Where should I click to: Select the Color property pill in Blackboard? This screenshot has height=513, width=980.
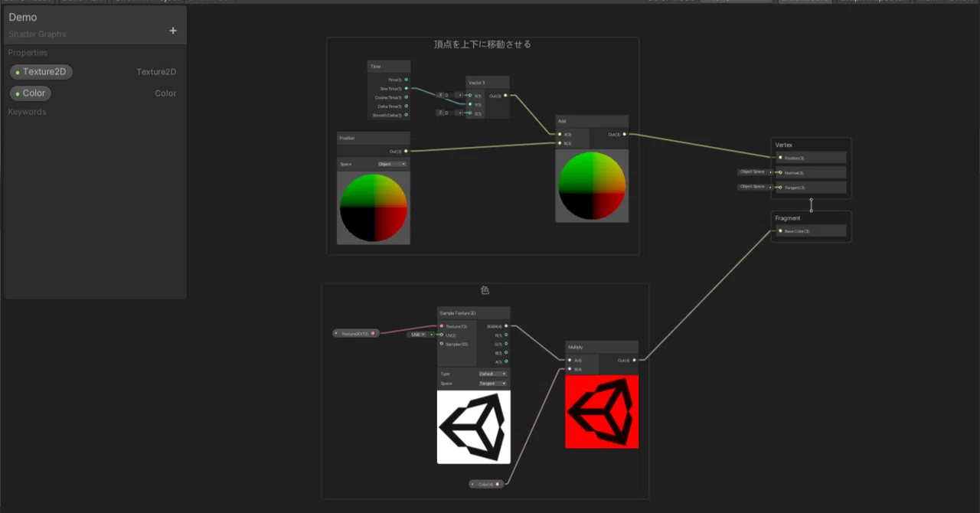tap(31, 93)
